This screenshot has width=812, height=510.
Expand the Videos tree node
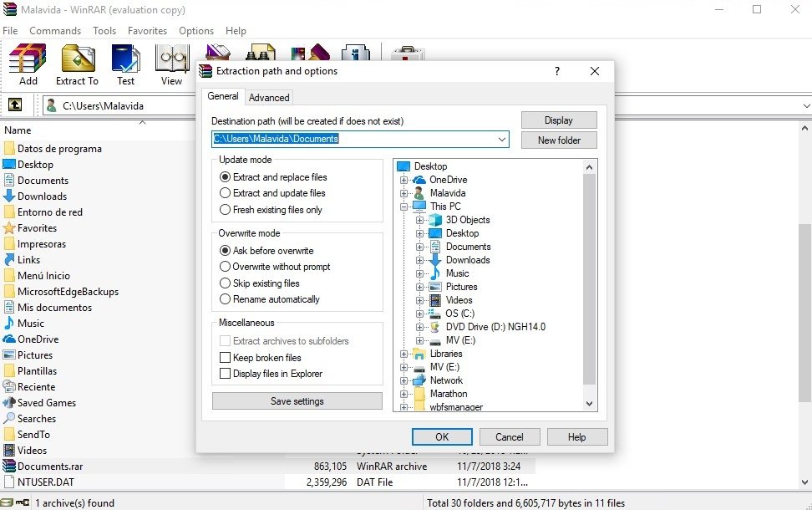click(420, 300)
